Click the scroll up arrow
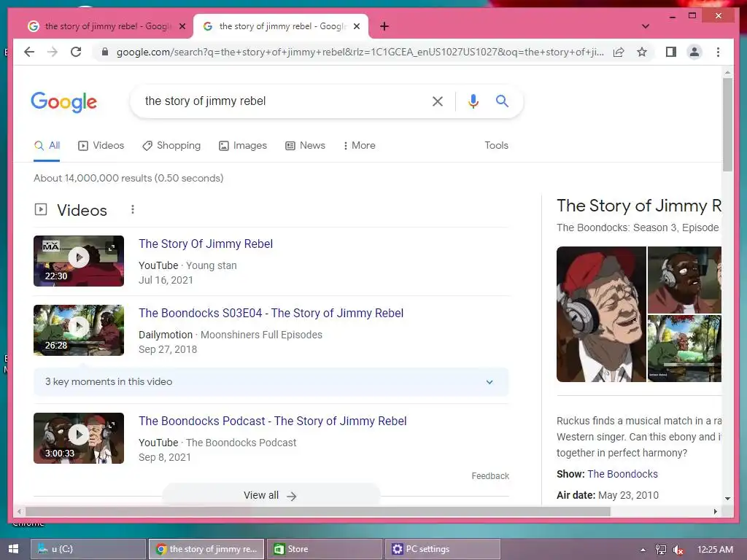Image resolution: width=747 pixels, height=560 pixels. coord(727,73)
